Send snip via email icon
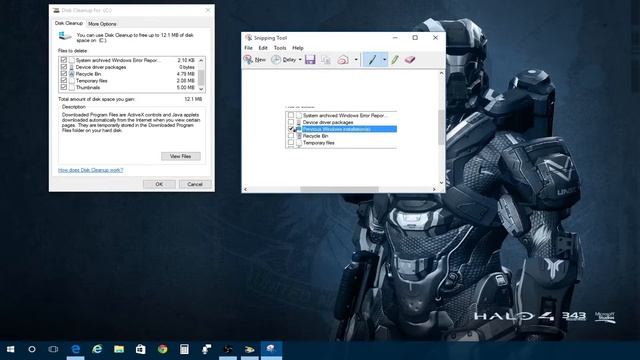This screenshot has width=640, height=360. [x=343, y=60]
